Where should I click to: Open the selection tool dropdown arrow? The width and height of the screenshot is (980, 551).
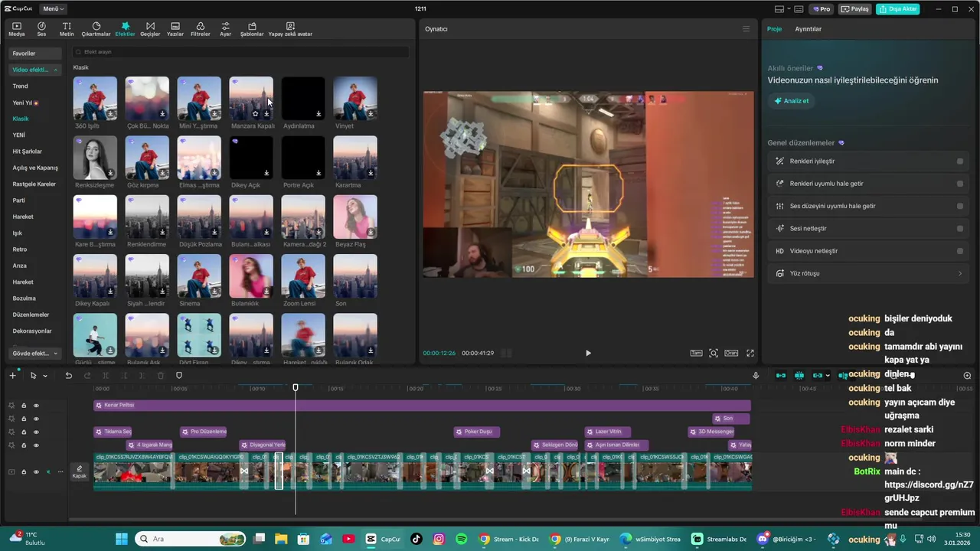pyautogui.click(x=45, y=376)
